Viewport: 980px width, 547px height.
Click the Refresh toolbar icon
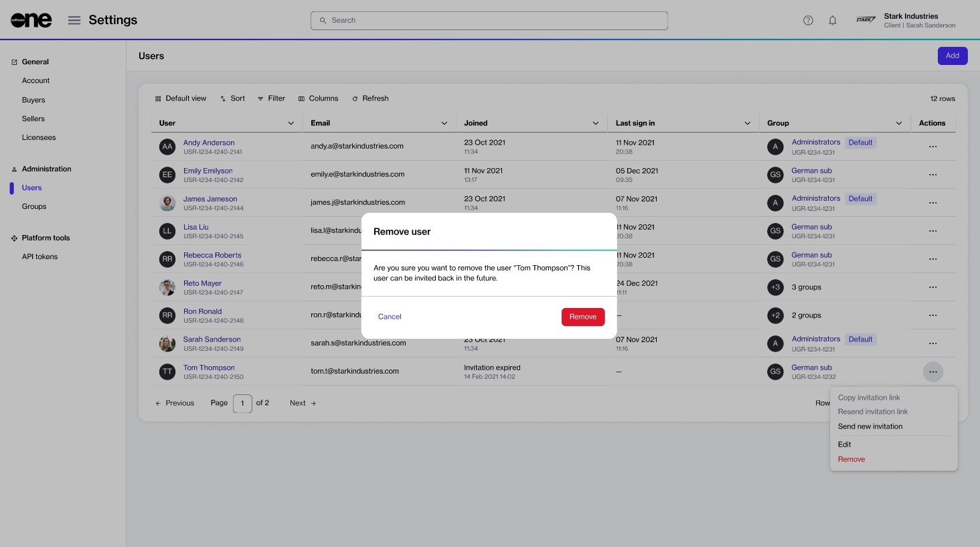click(355, 98)
